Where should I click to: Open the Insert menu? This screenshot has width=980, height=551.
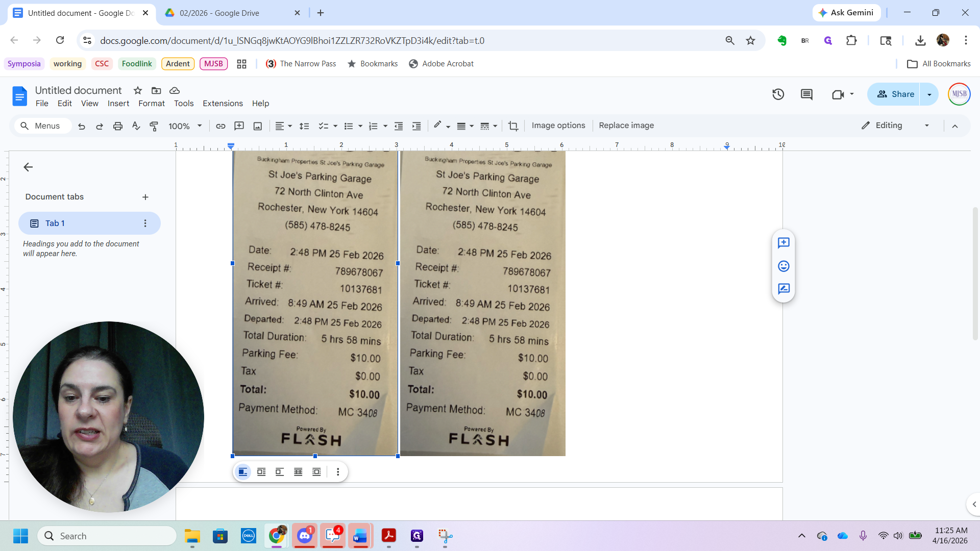tap(118, 103)
